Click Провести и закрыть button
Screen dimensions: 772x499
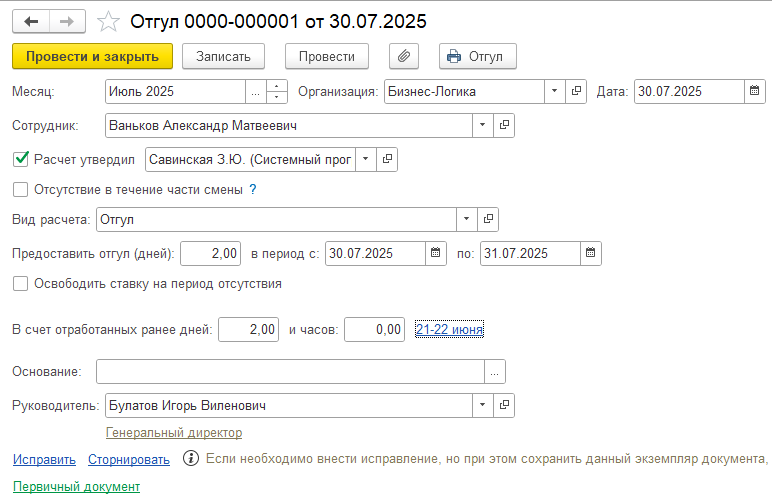point(93,56)
